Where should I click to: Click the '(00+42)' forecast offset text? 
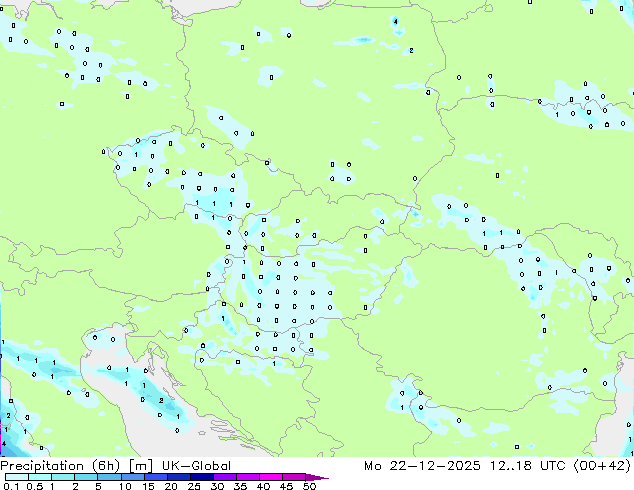602,466
